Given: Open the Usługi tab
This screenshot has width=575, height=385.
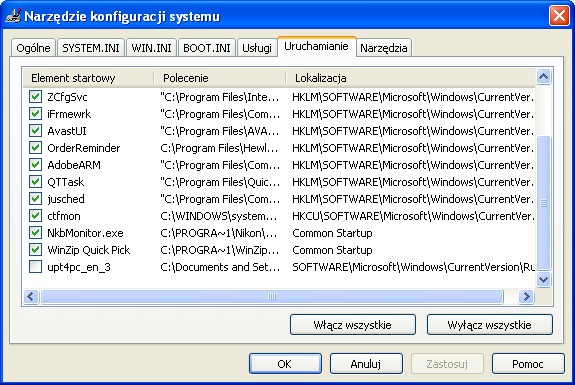Looking at the screenshot, I should click(257, 48).
